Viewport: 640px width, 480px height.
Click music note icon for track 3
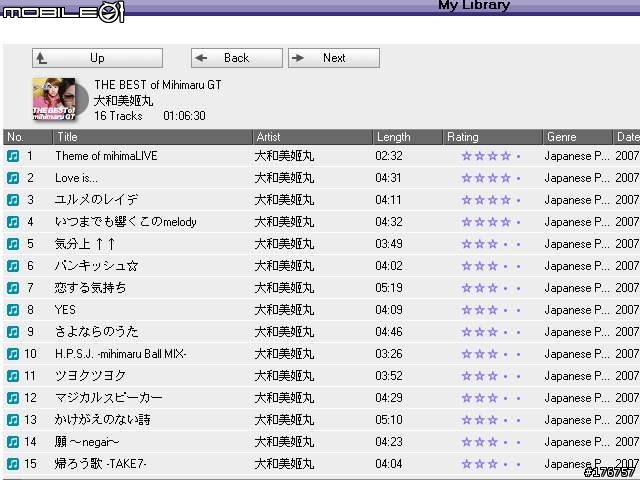[x=13, y=200]
